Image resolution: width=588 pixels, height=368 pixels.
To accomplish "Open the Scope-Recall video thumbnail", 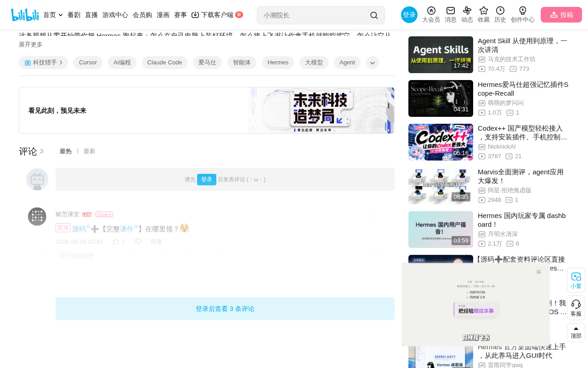I will click(x=441, y=98).
